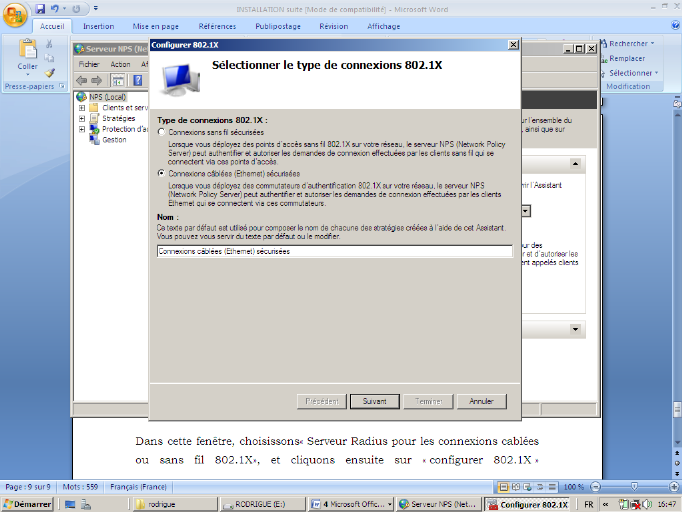Switch to Web Layout view icon
This screenshot has width=682, height=512.
(x=528, y=487)
